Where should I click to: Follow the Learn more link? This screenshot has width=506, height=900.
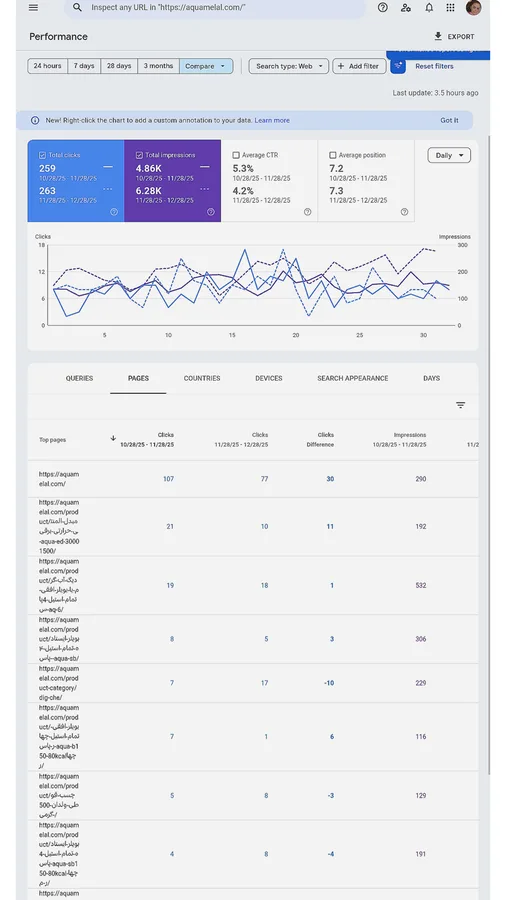coord(272,121)
